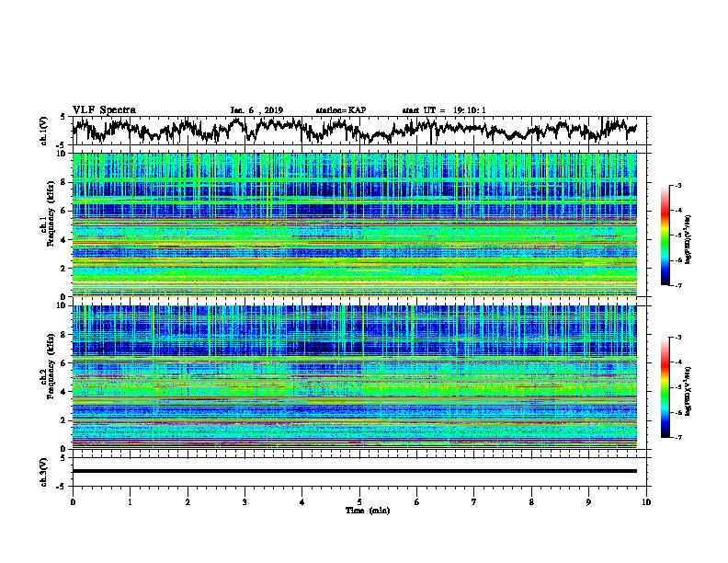
Task: Click the "2" tick on the time axis
Action: pos(188,502)
